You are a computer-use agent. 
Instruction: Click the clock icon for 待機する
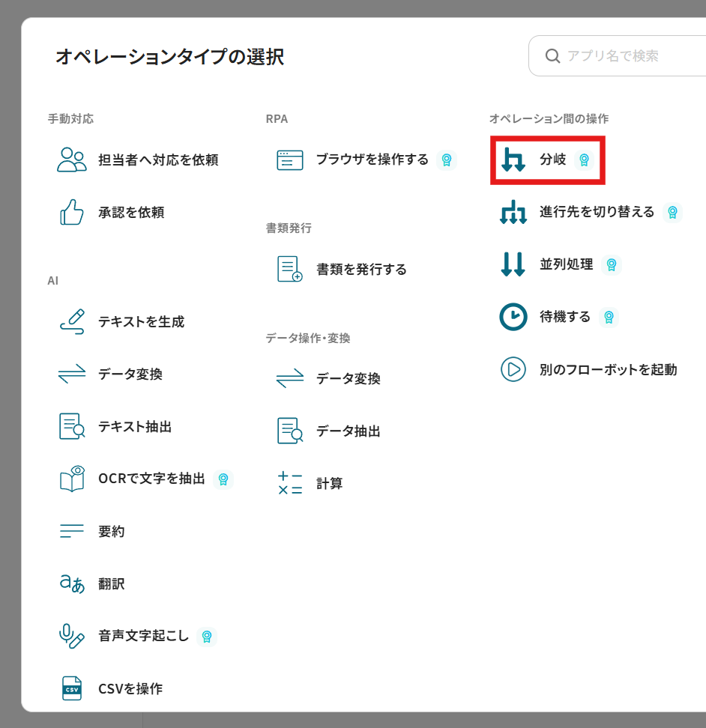point(513,317)
